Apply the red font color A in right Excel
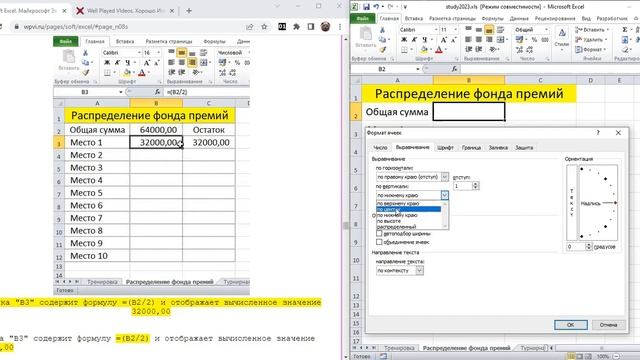The height and width of the screenshot is (360, 640). pyautogui.click(x=439, y=49)
